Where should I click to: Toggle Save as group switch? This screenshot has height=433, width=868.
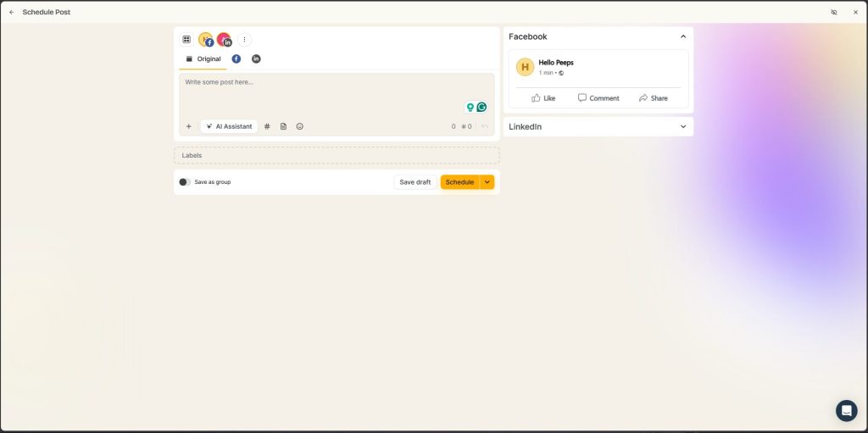[x=185, y=182]
